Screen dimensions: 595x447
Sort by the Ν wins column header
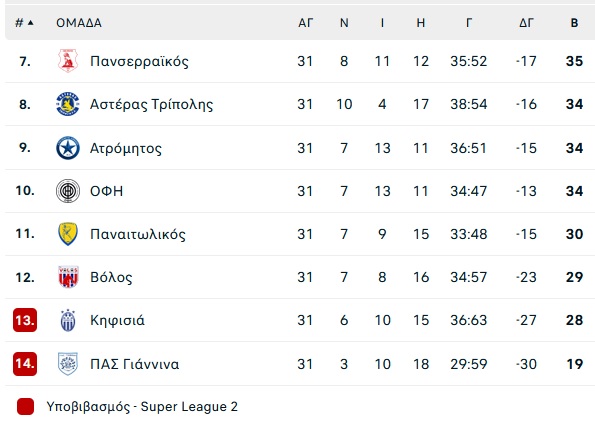(x=344, y=23)
